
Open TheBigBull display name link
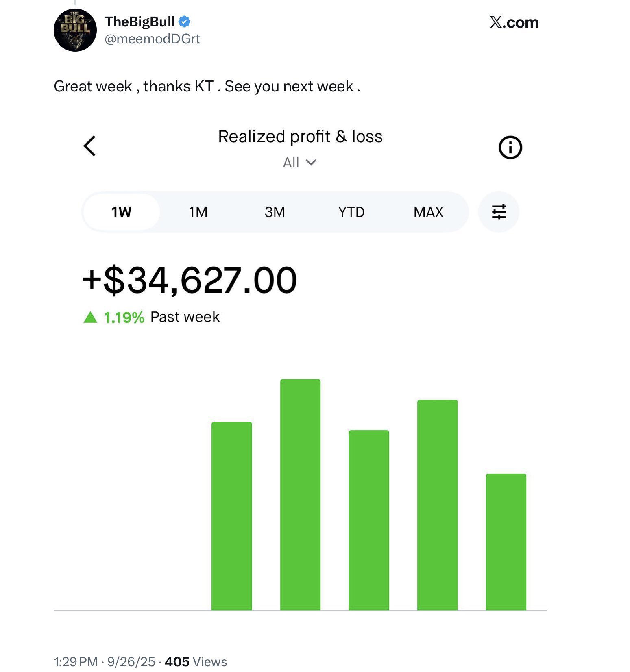coord(140,22)
